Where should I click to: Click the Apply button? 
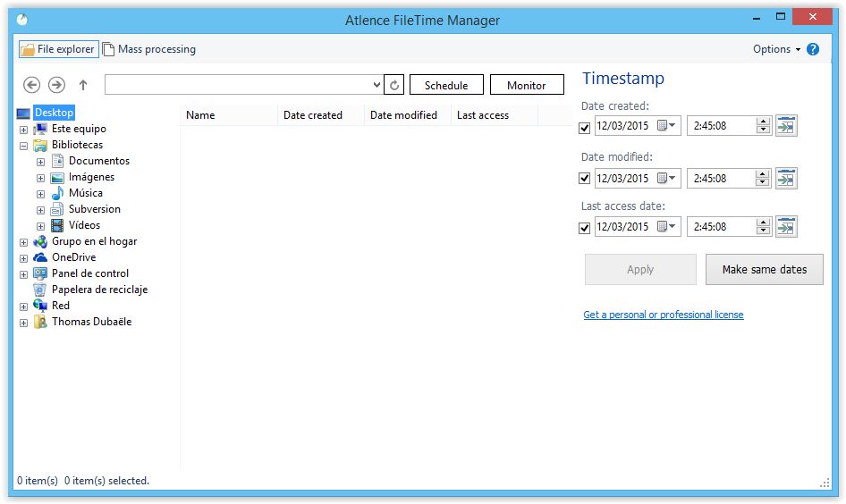[x=640, y=270]
